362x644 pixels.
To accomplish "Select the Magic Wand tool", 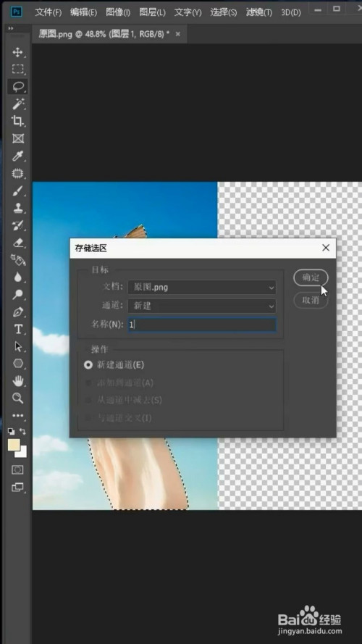I will pos(17,104).
